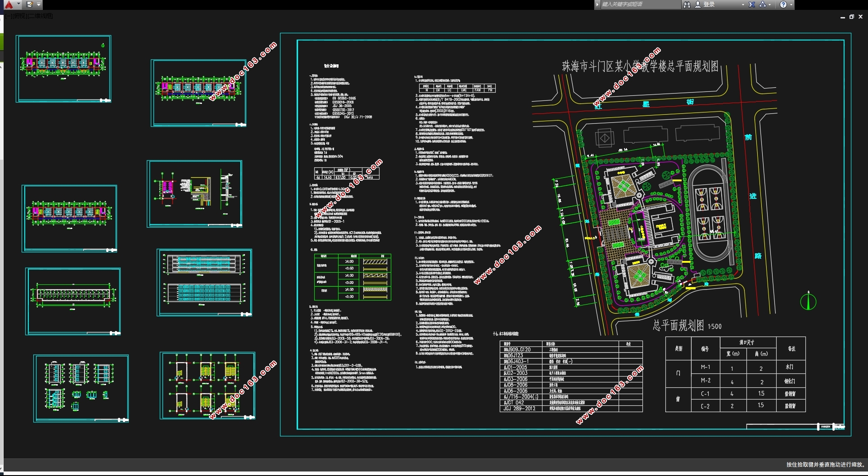The height and width of the screenshot is (476, 868).
Task: Pick the floor plan sheet with north symbol
Action: point(63,69)
